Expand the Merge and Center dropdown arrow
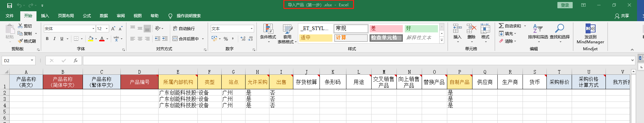 (x=203, y=39)
